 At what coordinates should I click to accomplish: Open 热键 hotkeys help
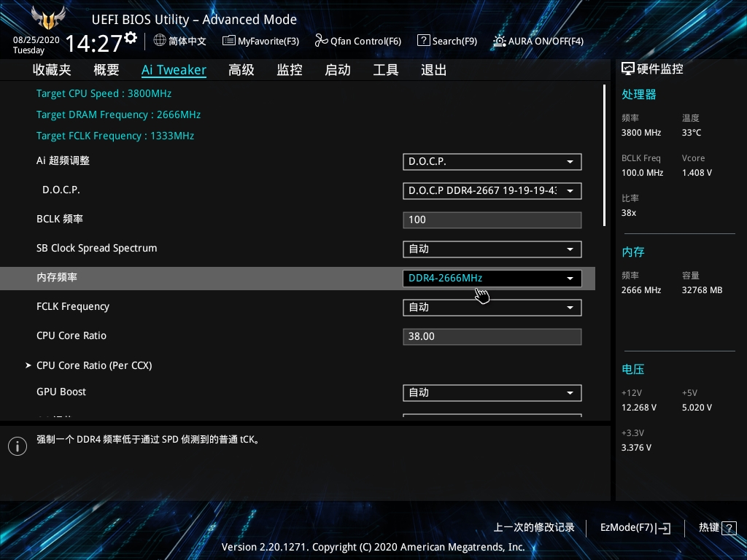pyautogui.click(x=718, y=528)
